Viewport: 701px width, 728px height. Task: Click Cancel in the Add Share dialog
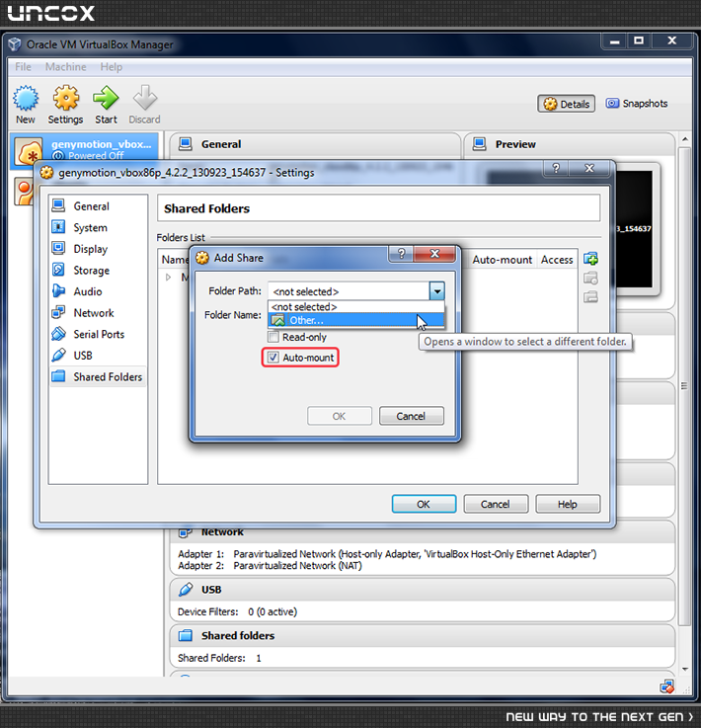point(411,416)
